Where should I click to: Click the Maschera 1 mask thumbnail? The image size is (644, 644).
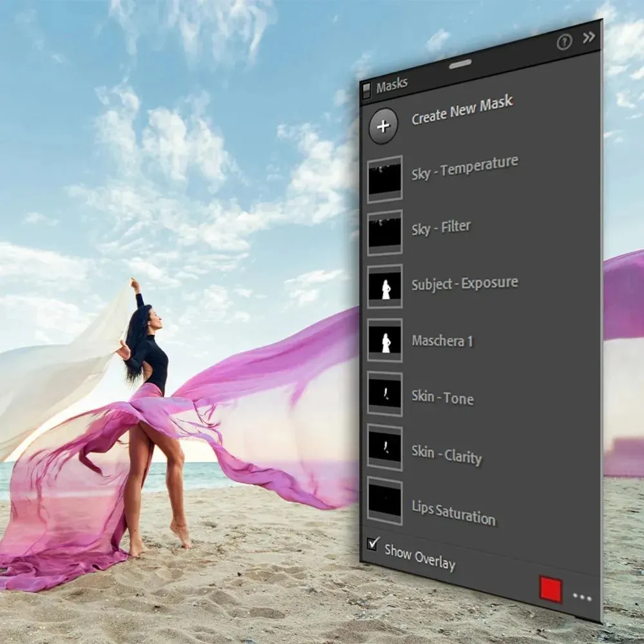tap(385, 340)
